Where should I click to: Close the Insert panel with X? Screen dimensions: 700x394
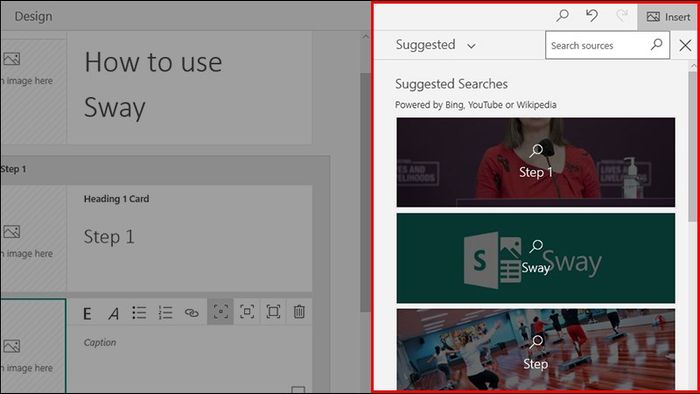(x=685, y=45)
